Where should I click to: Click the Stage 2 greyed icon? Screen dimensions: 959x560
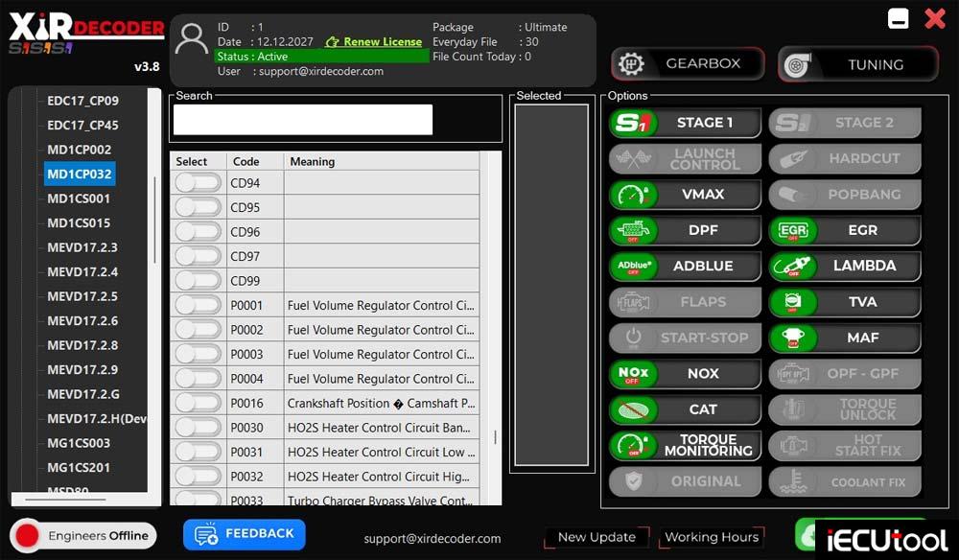pyautogui.click(x=793, y=123)
